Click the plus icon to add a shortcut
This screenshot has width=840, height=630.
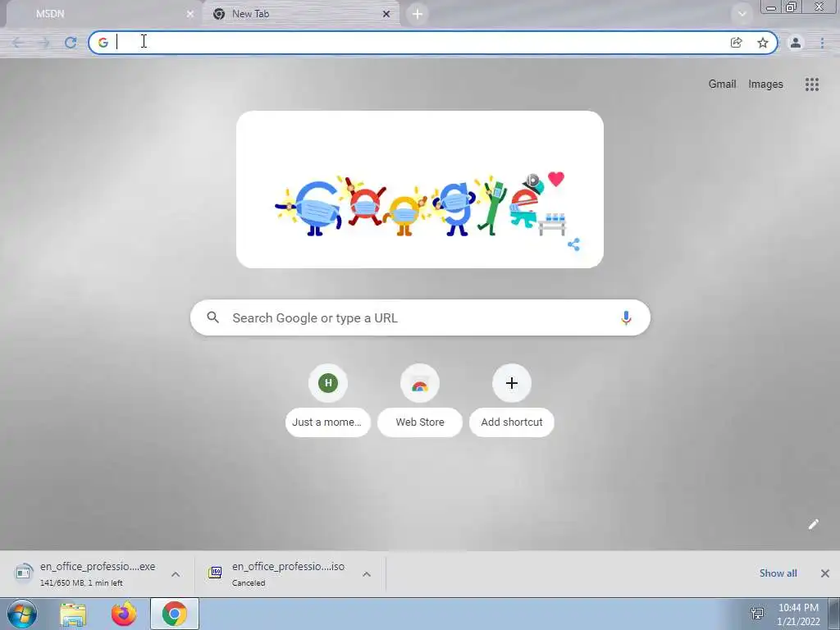pyautogui.click(x=512, y=383)
